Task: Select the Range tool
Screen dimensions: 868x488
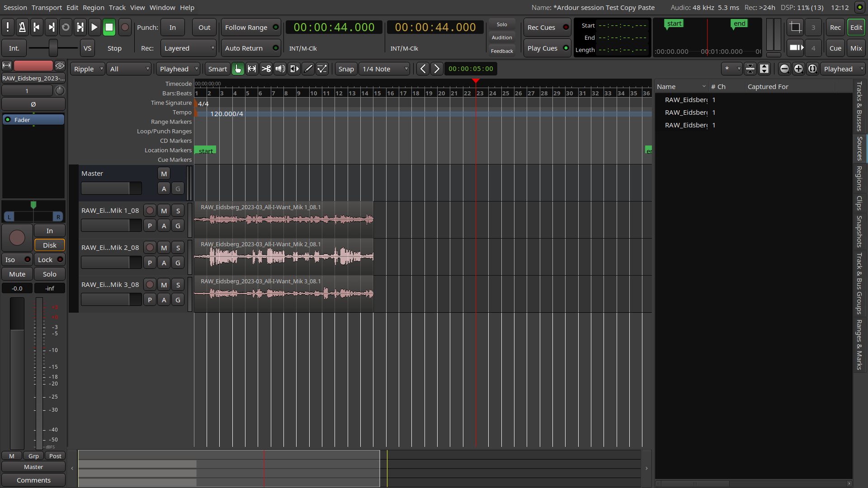Action: pyautogui.click(x=252, y=69)
